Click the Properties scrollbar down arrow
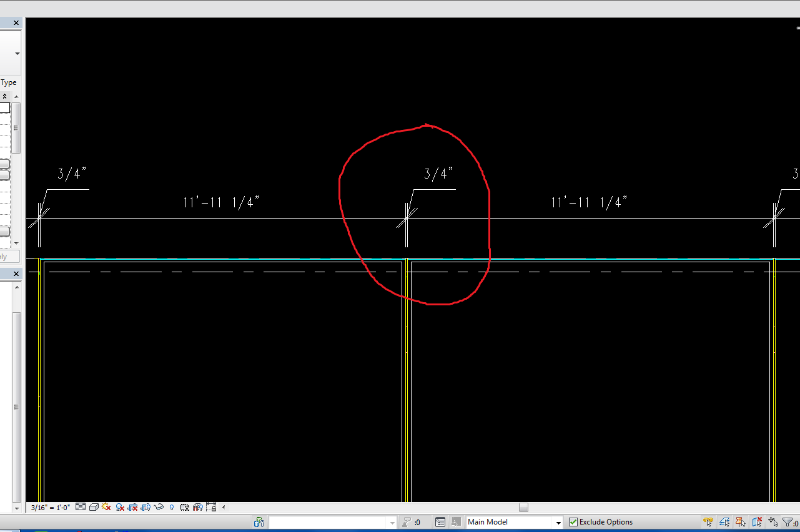This screenshot has width=800, height=532. coord(16,243)
